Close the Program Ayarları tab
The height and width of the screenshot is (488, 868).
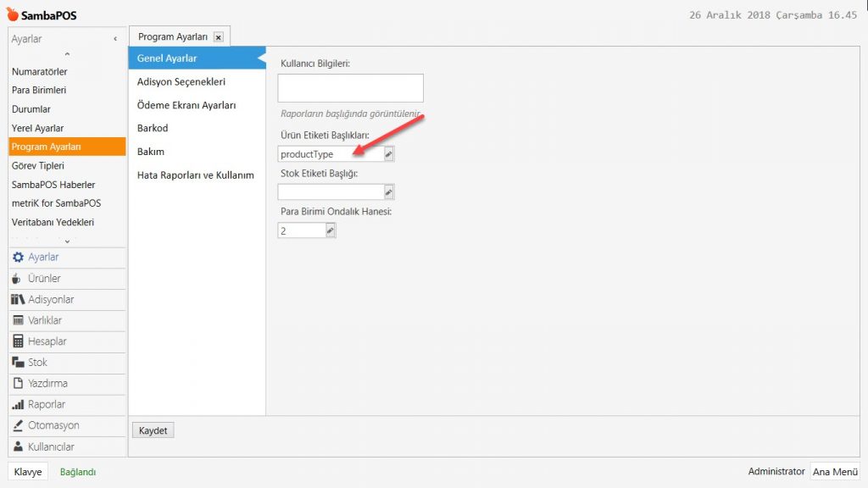coord(219,37)
